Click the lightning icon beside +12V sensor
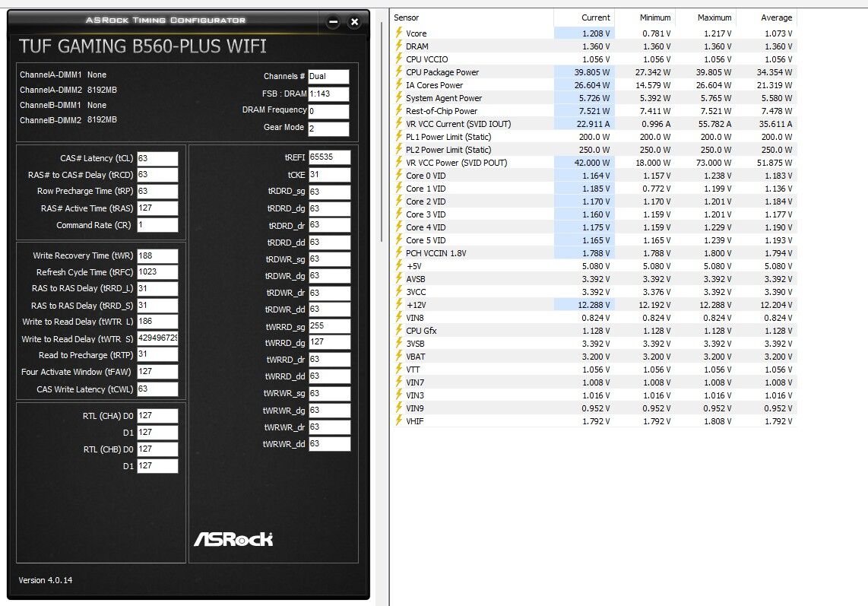 tap(398, 304)
